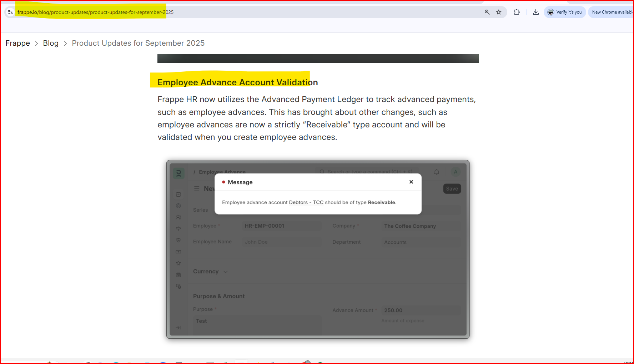The image size is (634, 364).
Task: Expand the Currency section chevron
Action: click(226, 272)
